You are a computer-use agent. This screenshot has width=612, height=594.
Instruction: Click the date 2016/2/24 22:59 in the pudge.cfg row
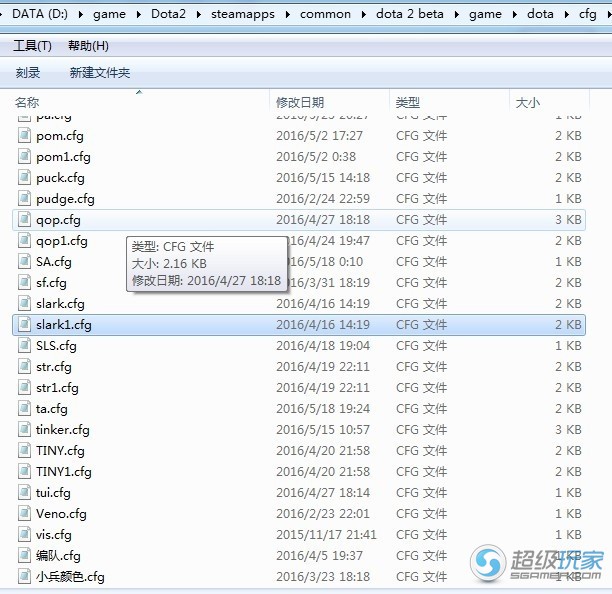323,199
